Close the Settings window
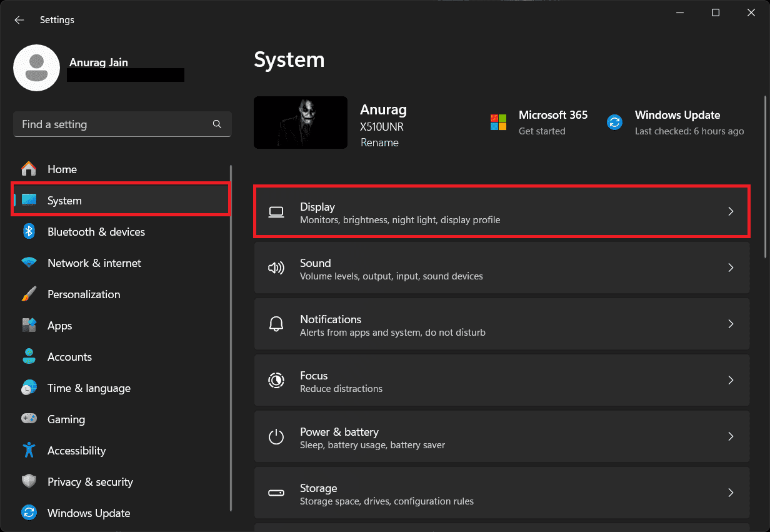The width and height of the screenshot is (770, 532). click(x=751, y=13)
